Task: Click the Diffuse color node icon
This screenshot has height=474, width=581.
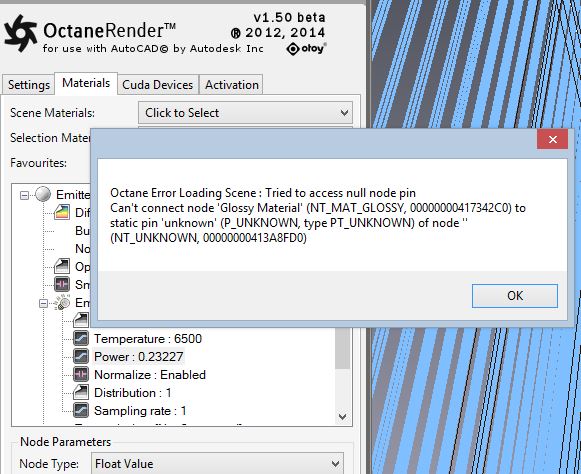Action: click(x=62, y=212)
